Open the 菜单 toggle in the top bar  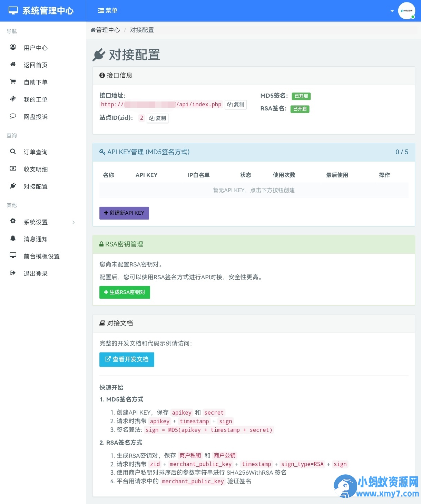[108, 11]
